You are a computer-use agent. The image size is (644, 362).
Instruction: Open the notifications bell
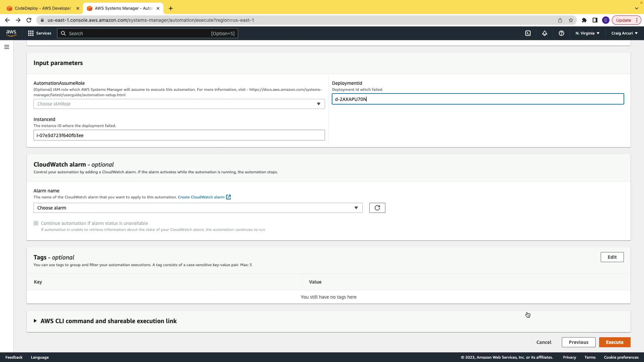click(x=545, y=33)
